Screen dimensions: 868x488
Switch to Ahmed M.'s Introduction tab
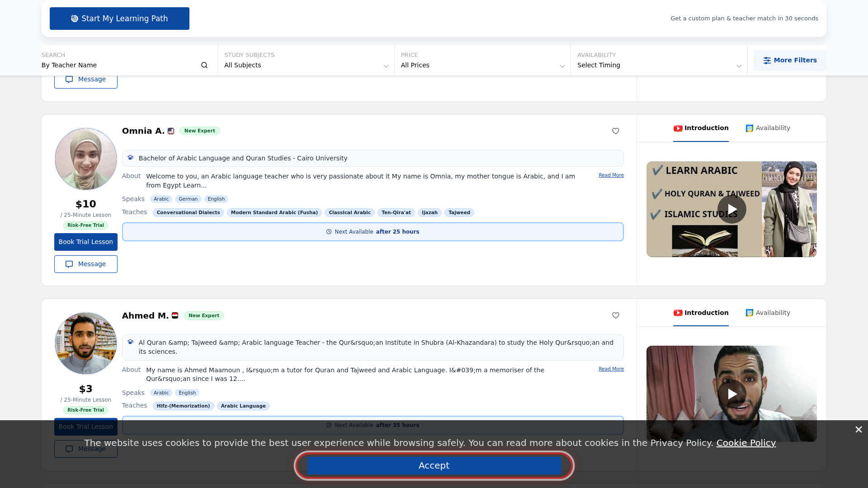pos(701,313)
